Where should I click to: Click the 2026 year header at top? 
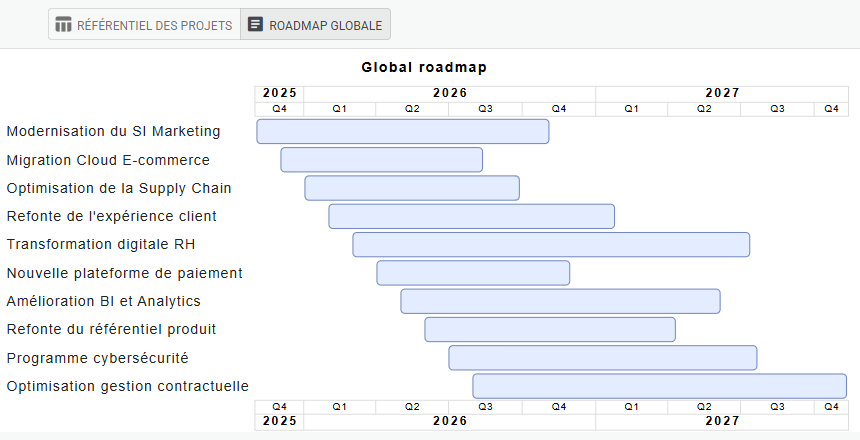coord(450,93)
